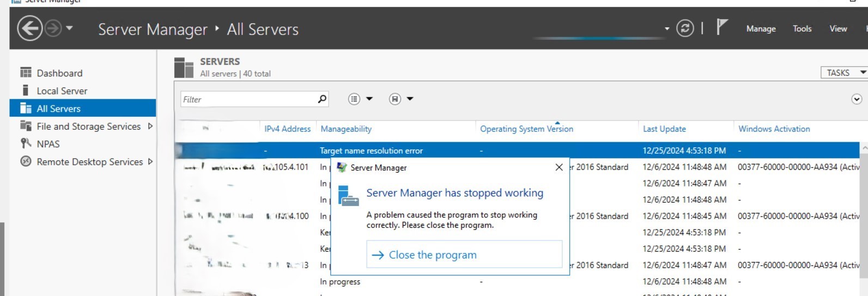The height and width of the screenshot is (296, 868).
Task: Click the list criteria icon
Action: point(354,99)
